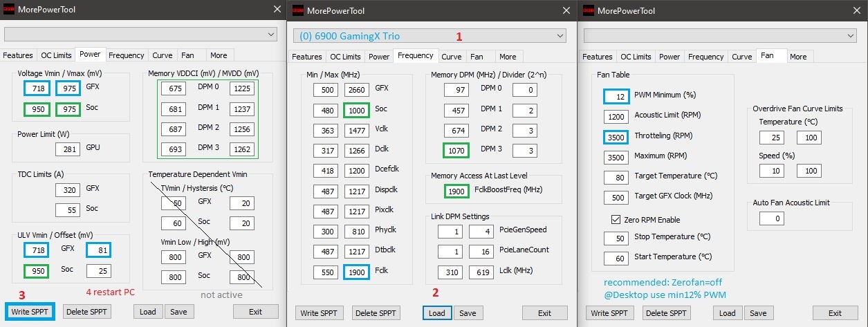Click Memory DPM 3 field showing 1070
This screenshot has height=327, width=868.
[x=456, y=150]
